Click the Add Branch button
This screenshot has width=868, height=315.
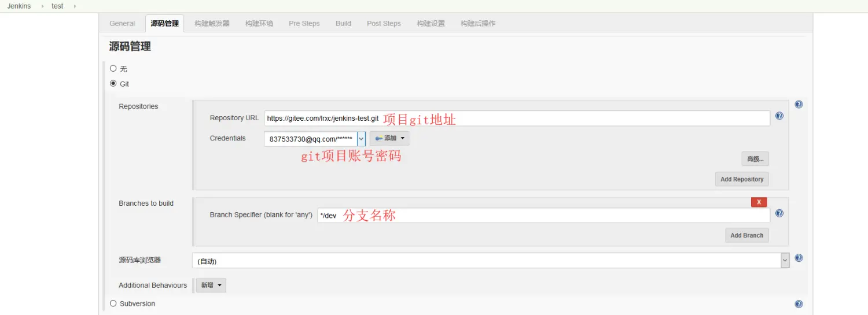[746, 235]
